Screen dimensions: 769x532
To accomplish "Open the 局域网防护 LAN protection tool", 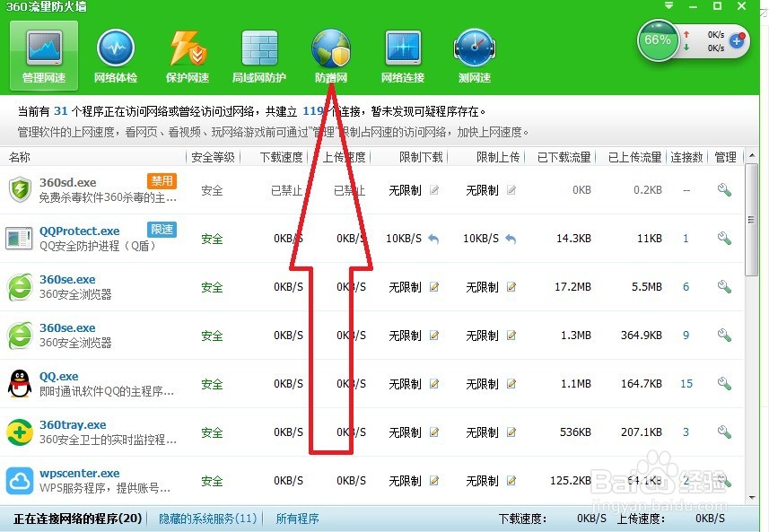I will point(259,56).
